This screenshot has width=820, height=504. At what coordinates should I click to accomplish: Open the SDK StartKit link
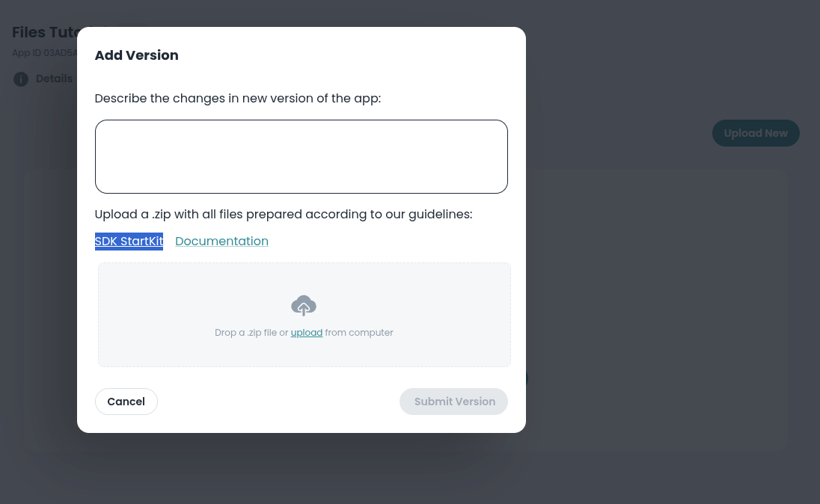(129, 241)
